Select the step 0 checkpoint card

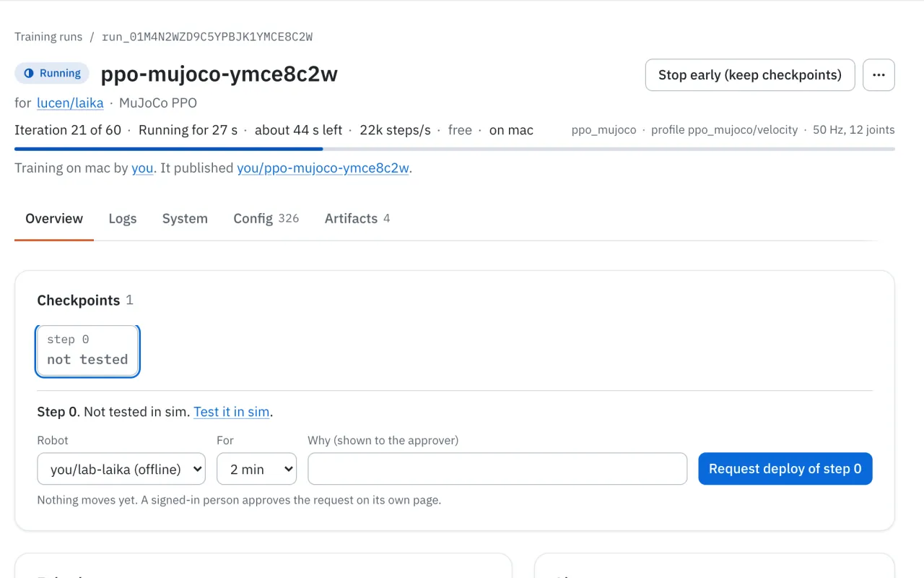point(87,350)
